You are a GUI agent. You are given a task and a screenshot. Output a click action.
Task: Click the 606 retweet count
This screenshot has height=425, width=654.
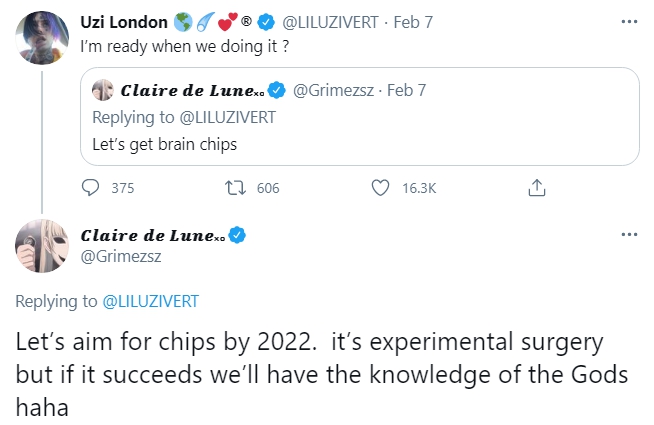pos(268,188)
